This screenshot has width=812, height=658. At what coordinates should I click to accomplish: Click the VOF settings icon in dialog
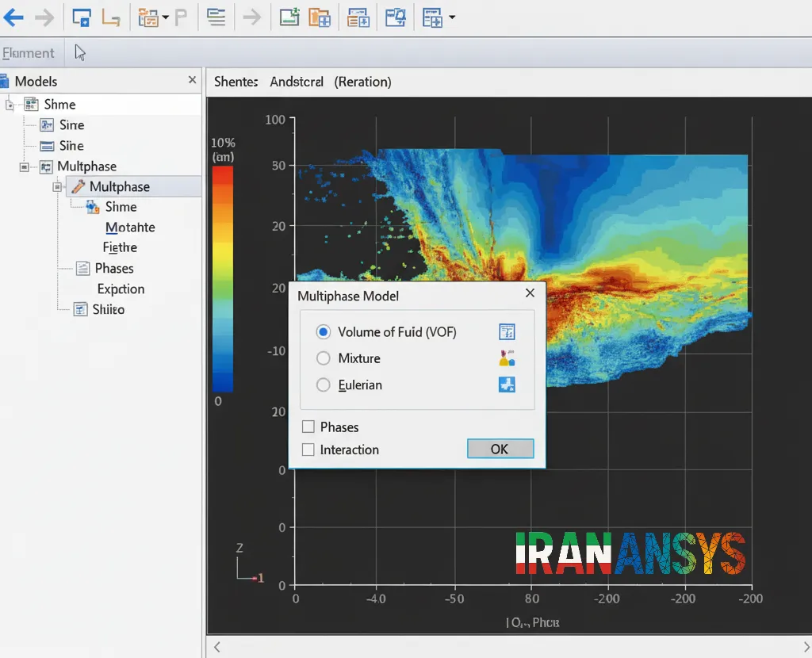tap(507, 331)
